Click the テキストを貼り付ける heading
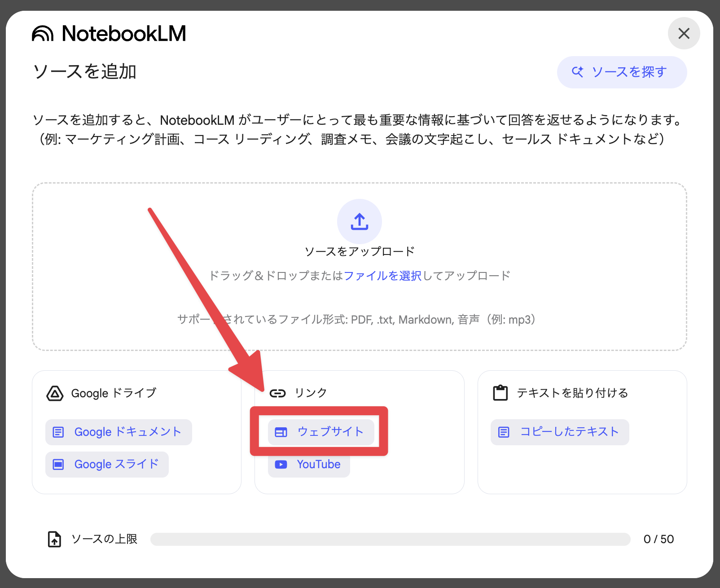This screenshot has height=588, width=720. (x=572, y=393)
